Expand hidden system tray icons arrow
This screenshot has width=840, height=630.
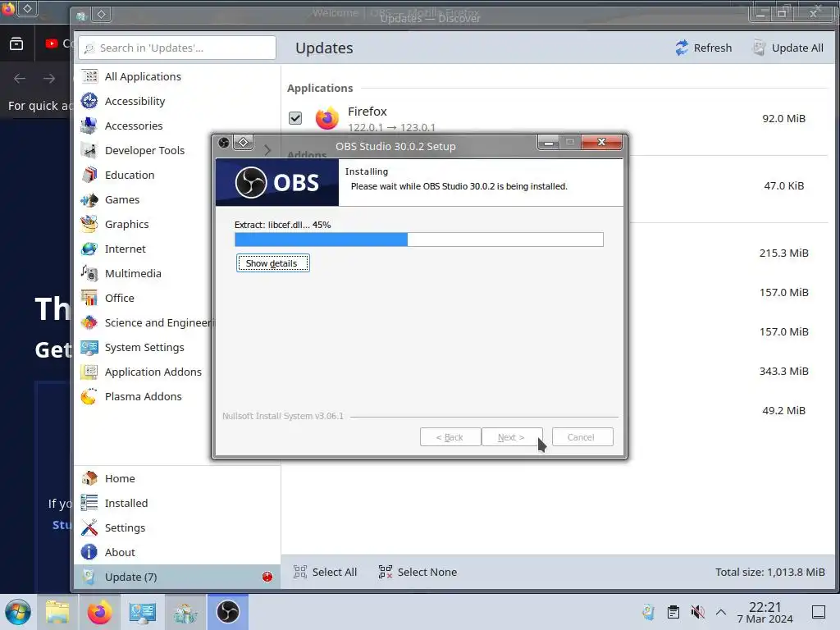pos(721,612)
